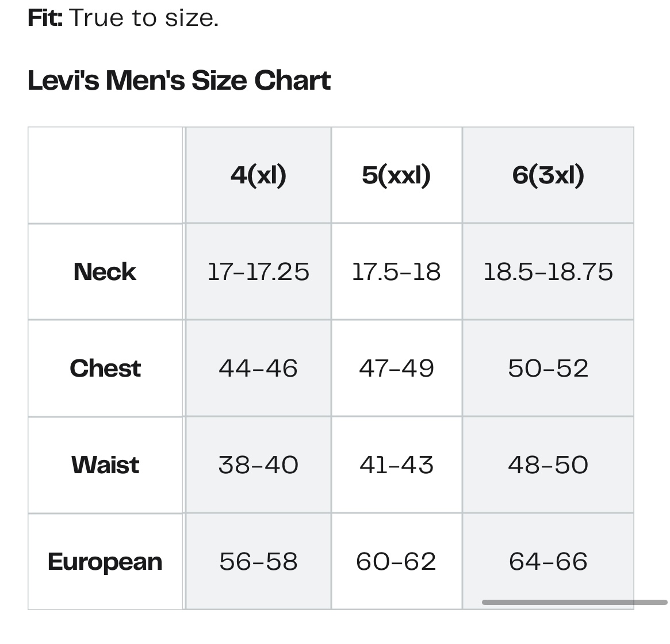Viewport: 670px width, 644px height.
Task: Click European size 60-62 cell
Action: pos(396,562)
